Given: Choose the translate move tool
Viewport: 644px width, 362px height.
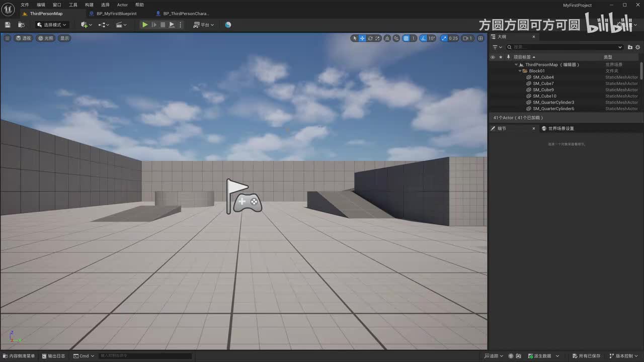Looking at the screenshot, I should pyautogui.click(x=362, y=38).
